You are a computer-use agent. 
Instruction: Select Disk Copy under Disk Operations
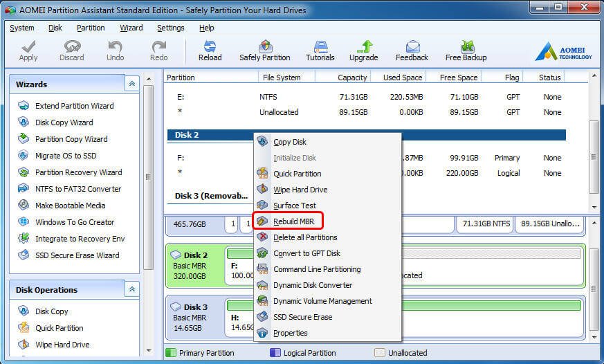[x=43, y=311]
